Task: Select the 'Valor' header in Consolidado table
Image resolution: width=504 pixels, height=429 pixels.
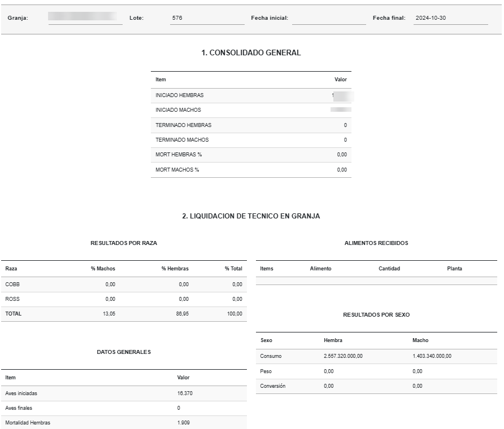Action: [x=340, y=80]
